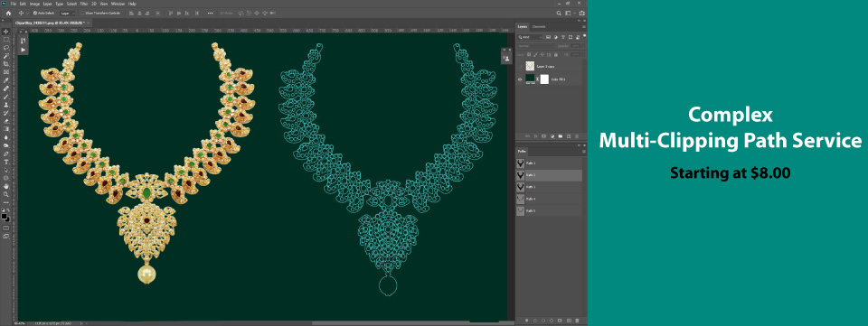Open the Image menu
The height and width of the screenshot is (326, 868).
click(34, 4)
